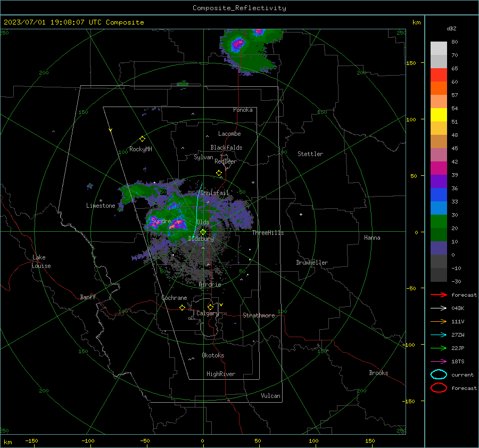Click the high-reflectivity storm core near Sundre
Screen dimensions: 479x448
point(177,224)
